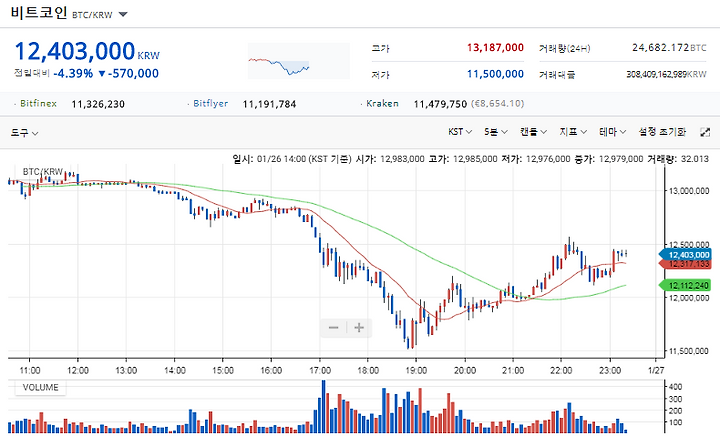The height and width of the screenshot is (436, 720).
Task: Click the VOLUME label on chart
Action: pyautogui.click(x=40, y=387)
